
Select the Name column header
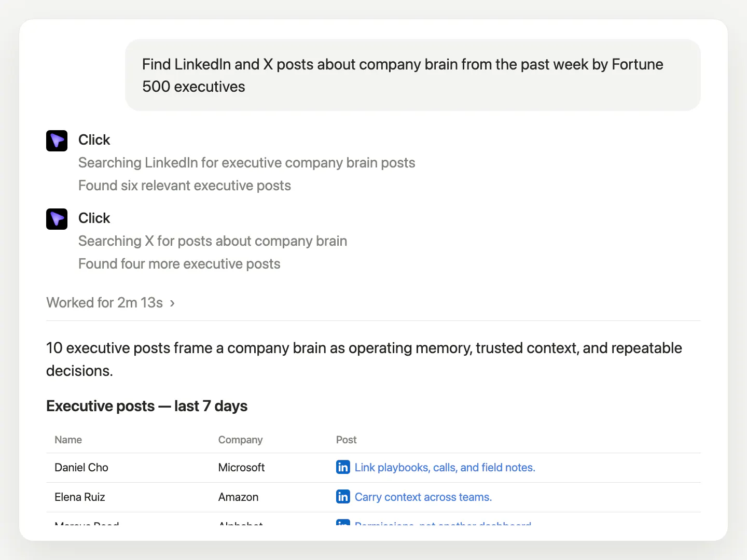(68, 440)
